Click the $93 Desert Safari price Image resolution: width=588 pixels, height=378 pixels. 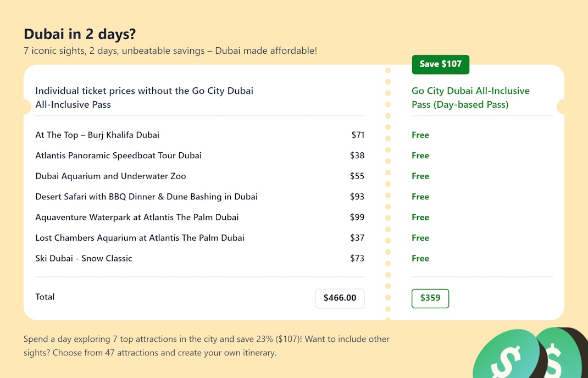point(357,197)
